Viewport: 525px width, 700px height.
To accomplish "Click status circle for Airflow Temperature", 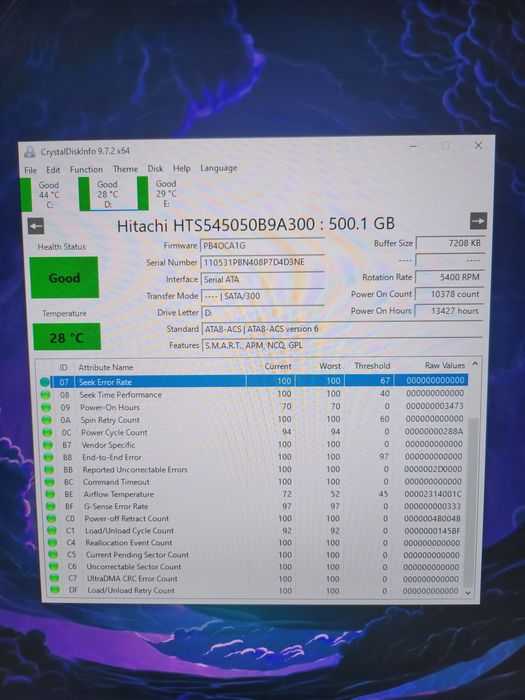I will [x=50, y=494].
